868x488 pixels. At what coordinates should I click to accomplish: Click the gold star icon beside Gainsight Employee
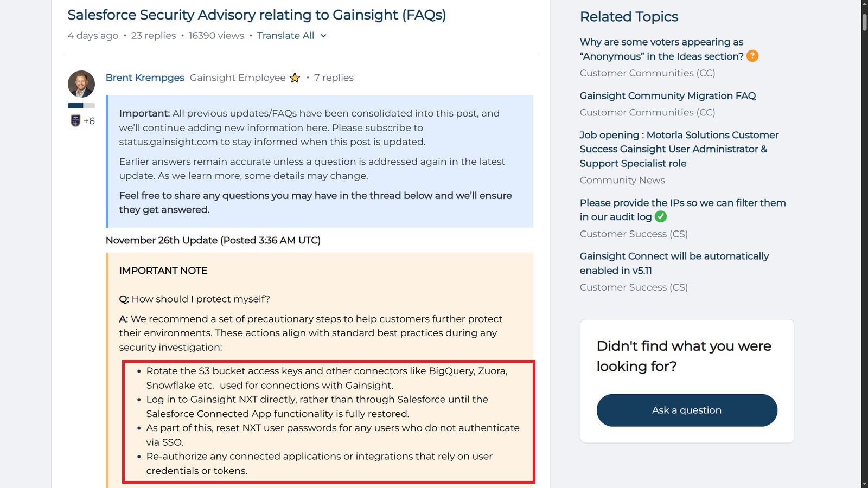click(x=295, y=78)
